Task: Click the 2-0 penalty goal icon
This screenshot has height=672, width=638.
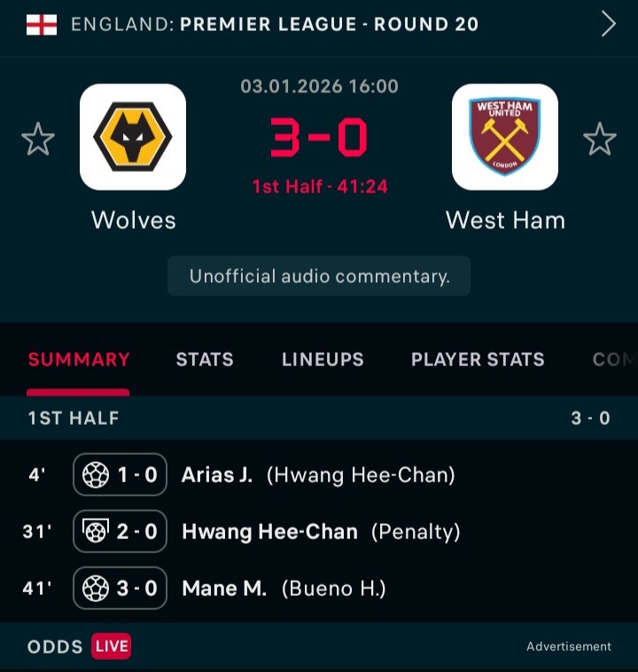Action: [96, 532]
